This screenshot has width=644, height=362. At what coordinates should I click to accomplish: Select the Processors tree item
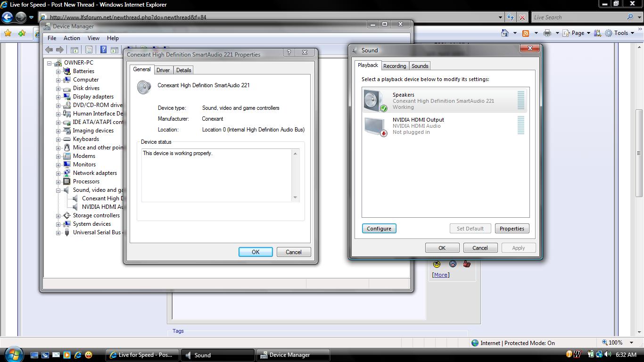pyautogui.click(x=86, y=181)
